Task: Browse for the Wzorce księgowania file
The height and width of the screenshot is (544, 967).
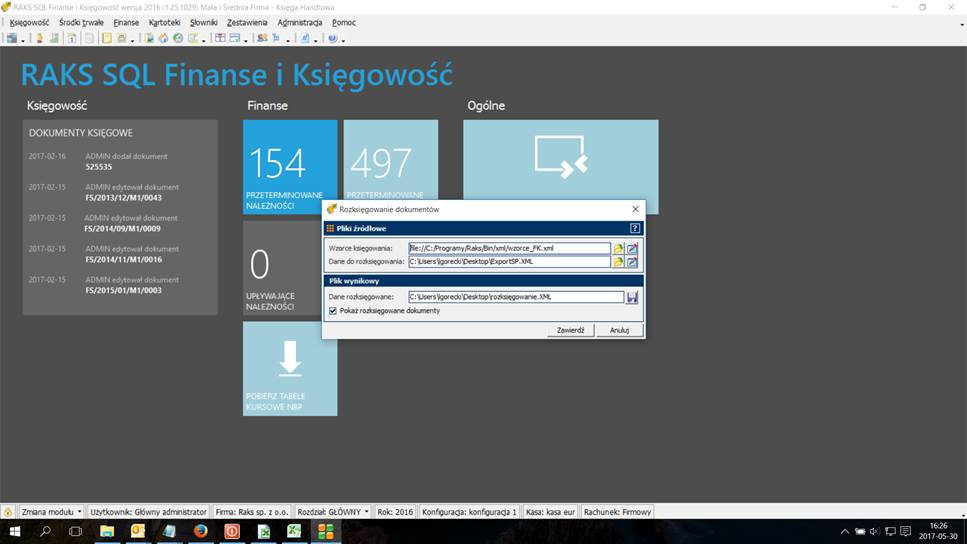Action: click(618, 248)
